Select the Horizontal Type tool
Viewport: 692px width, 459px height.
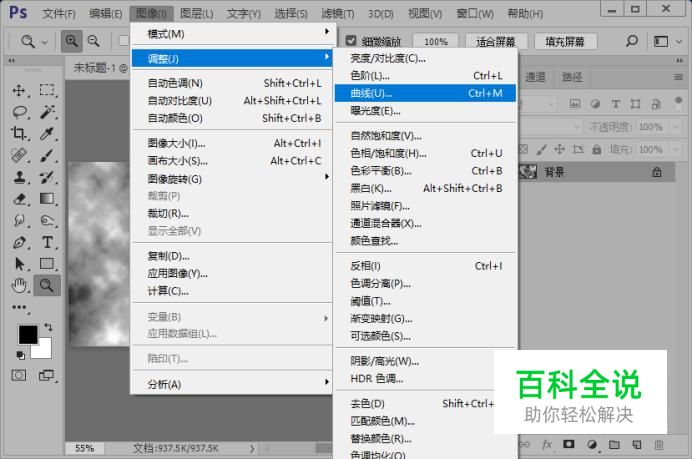(x=47, y=242)
